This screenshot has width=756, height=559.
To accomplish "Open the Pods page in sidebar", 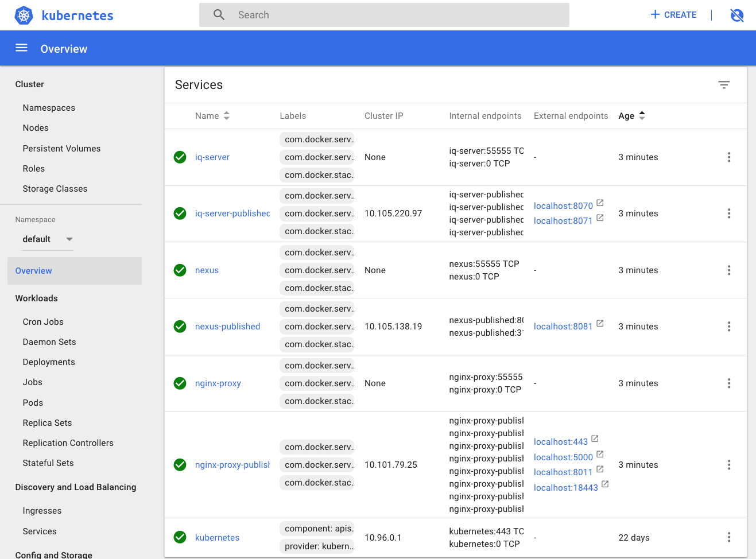I will (x=33, y=403).
